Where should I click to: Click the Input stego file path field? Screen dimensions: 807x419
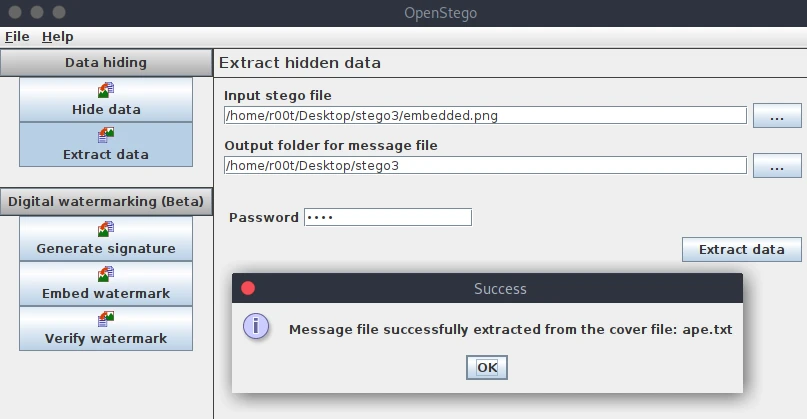[485, 115]
